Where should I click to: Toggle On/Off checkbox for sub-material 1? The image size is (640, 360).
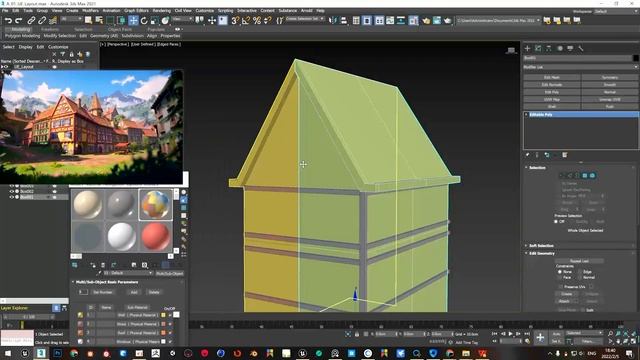[x=170, y=315]
